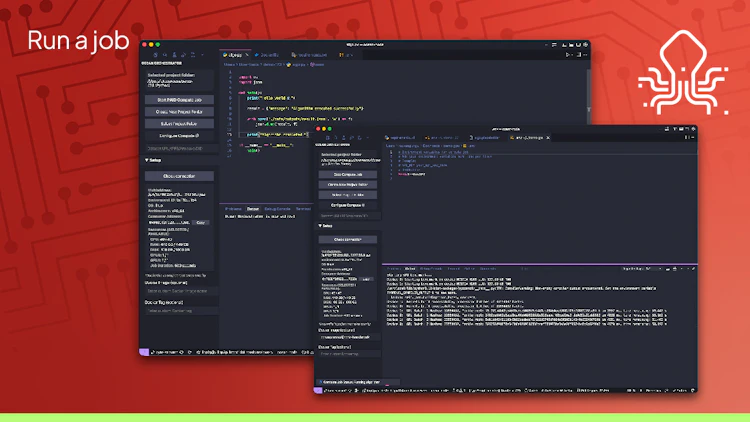
Task: Click Configure Compute in front window
Action: [348, 205]
